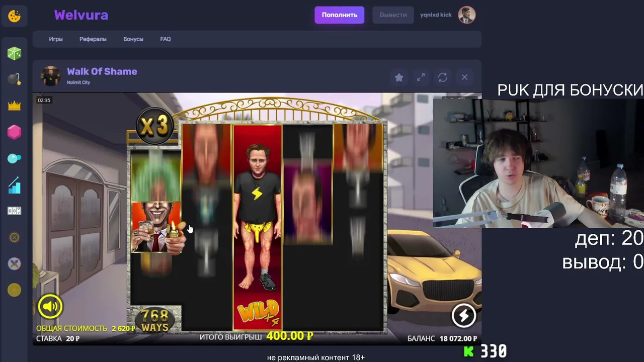Open the blue growth chart game
The height and width of the screenshot is (362, 644).
[x=14, y=185]
